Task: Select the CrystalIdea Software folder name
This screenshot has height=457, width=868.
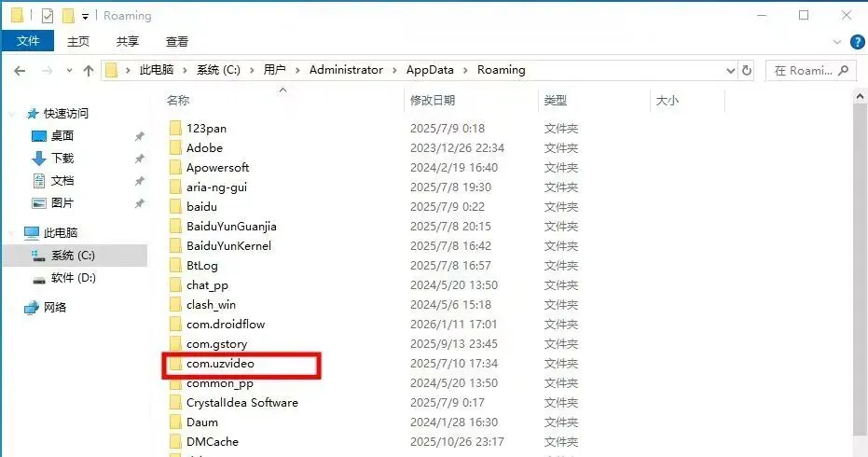Action: click(241, 403)
